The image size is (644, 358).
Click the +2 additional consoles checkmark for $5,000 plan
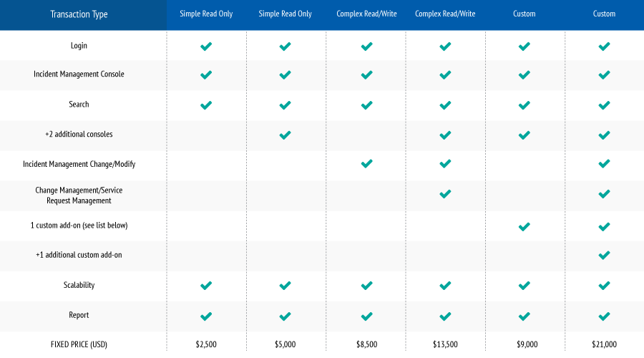285,135
